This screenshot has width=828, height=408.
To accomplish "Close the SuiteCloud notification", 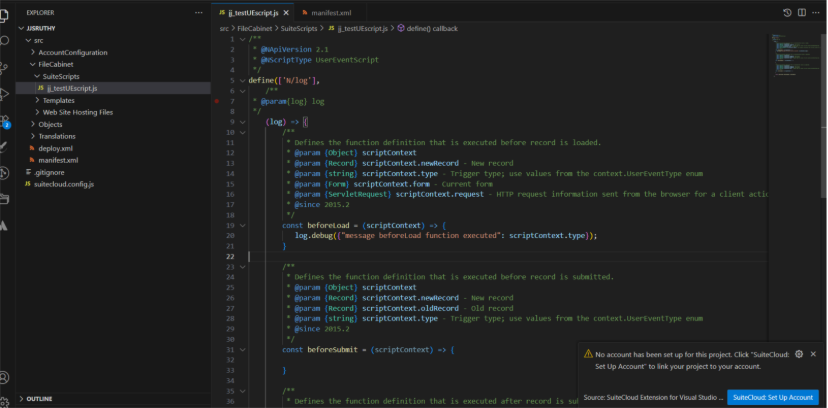I will pyautogui.click(x=813, y=354).
